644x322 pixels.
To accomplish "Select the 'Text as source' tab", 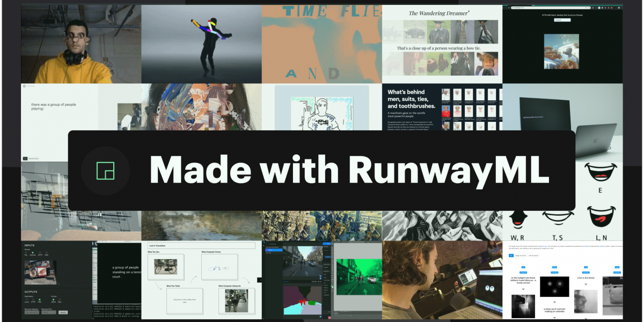I will (x=533, y=255).
